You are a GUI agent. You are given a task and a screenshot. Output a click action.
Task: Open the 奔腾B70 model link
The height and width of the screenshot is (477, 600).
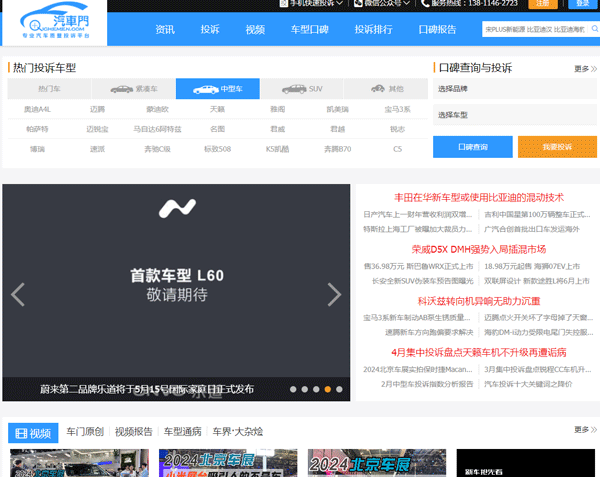[x=338, y=149]
